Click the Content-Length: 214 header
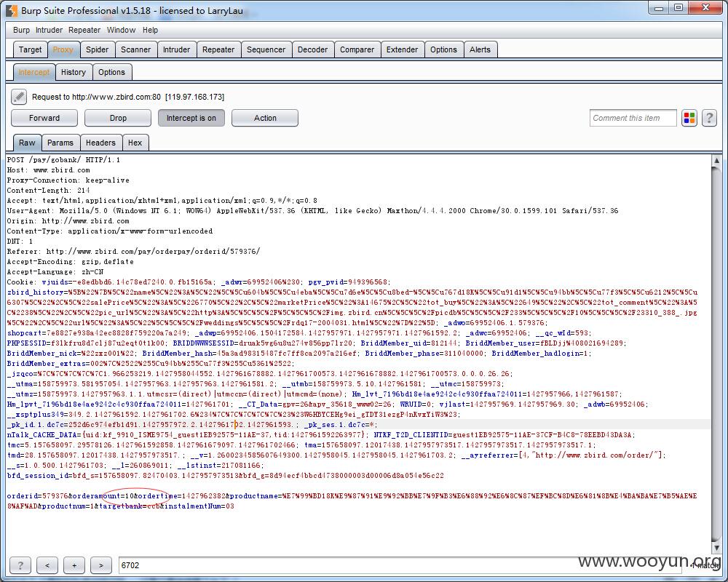 coord(48,191)
